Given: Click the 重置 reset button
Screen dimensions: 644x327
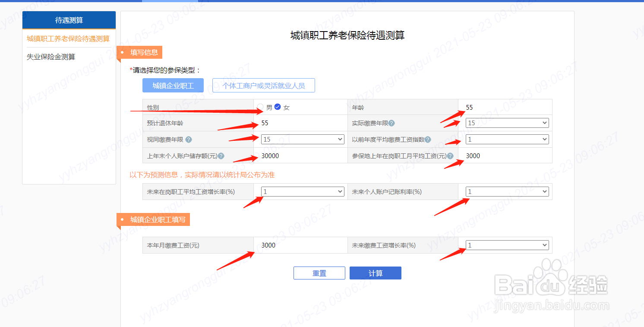Looking at the screenshot, I should [319, 273].
